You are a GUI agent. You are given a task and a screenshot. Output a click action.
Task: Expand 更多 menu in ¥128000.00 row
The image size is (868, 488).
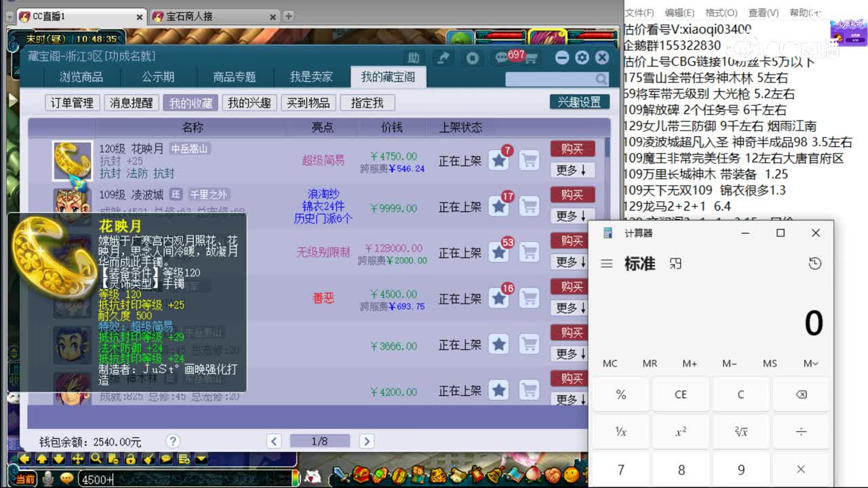(570, 262)
